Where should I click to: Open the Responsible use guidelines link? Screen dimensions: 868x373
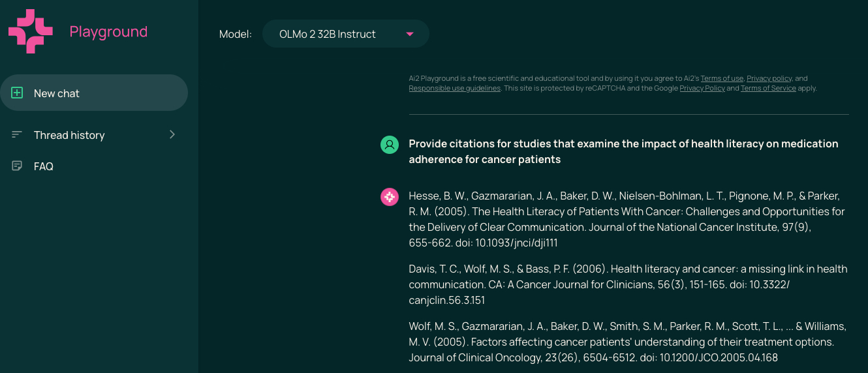click(x=455, y=88)
